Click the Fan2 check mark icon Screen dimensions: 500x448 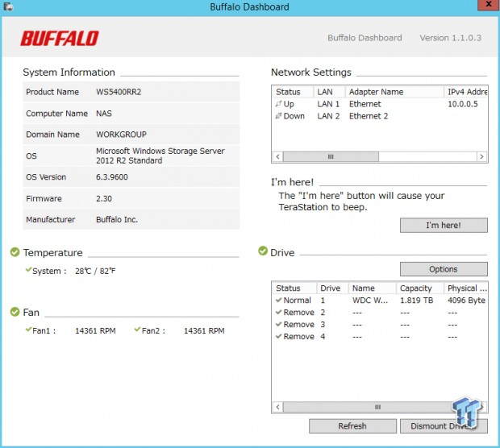[137, 330]
